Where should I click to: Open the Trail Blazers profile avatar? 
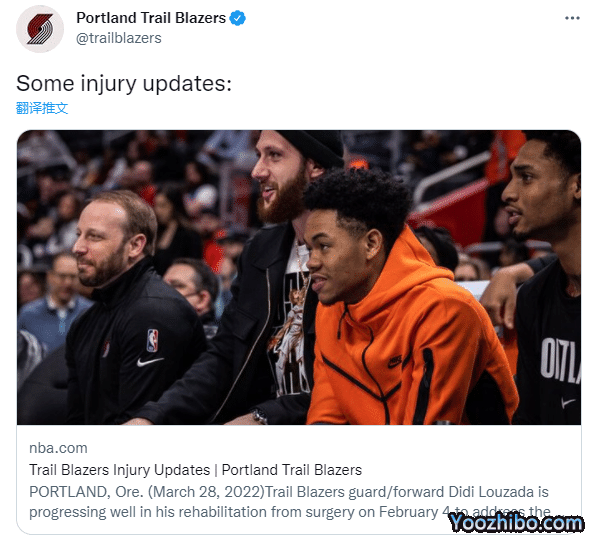click(x=40, y=29)
